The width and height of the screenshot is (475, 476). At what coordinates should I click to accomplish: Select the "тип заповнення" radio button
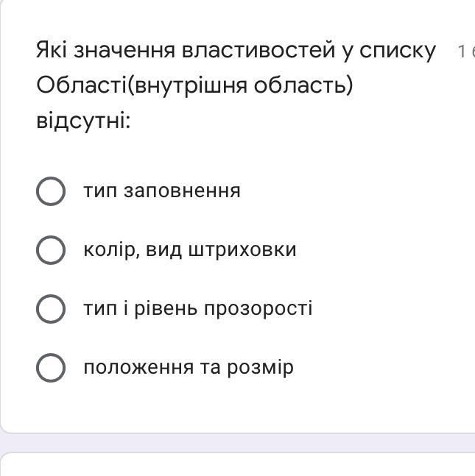click(x=50, y=191)
